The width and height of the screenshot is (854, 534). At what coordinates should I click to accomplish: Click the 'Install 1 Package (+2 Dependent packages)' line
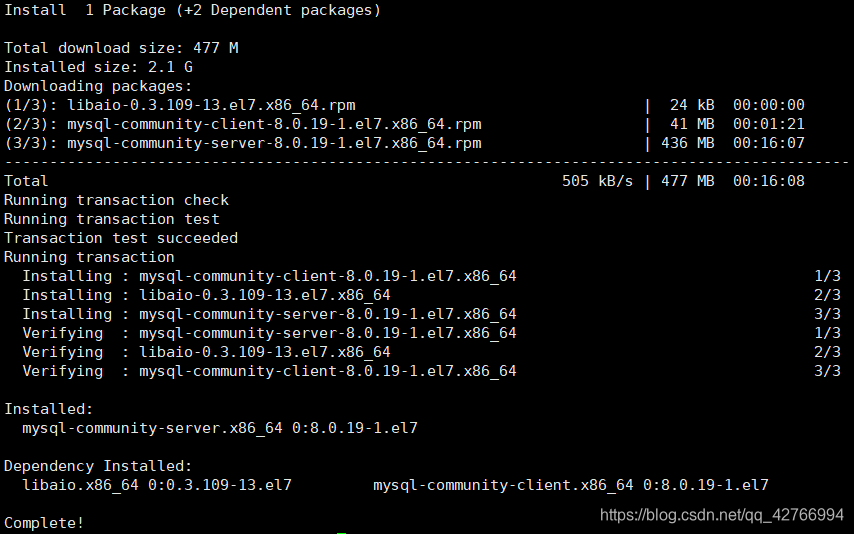click(192, 10)
